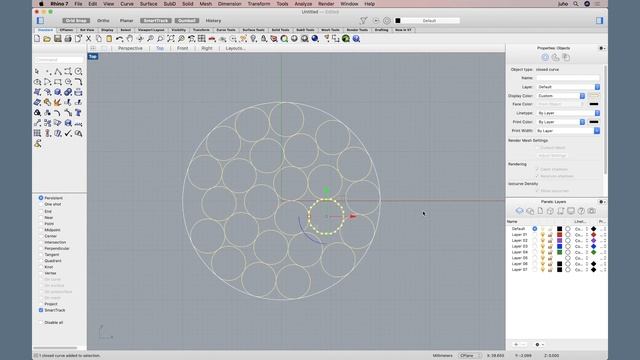Click the blue render sphere icon
This screenshot has height=360, width=640.
click(x=315, y=39)
